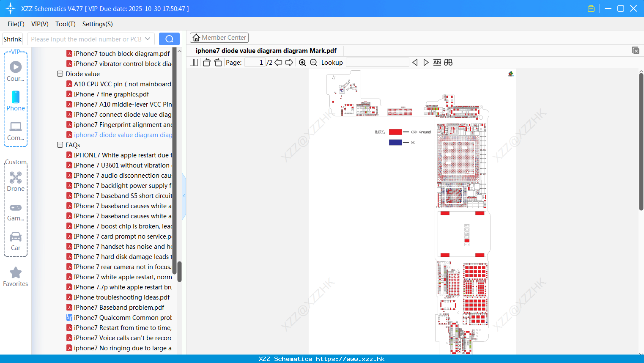Go to next page with right arrow

[289, 63]
